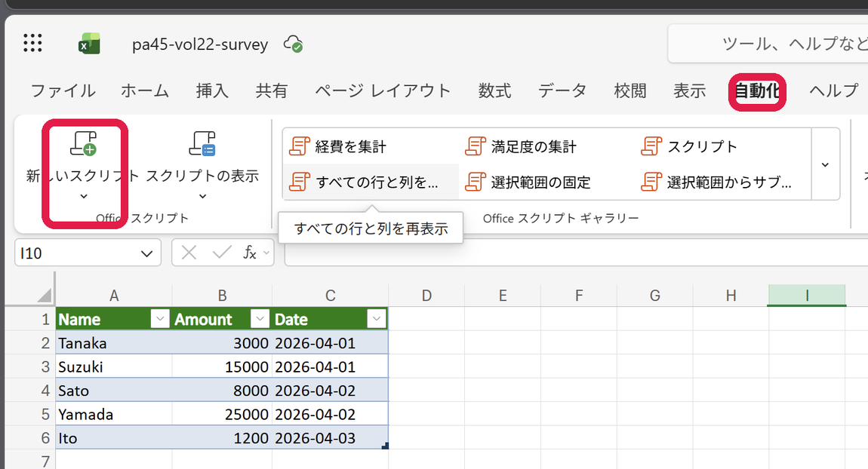Viewport: 868px width, 469px height.
Task: Switch to the 挿入 tab
Action: click(212, 90)
